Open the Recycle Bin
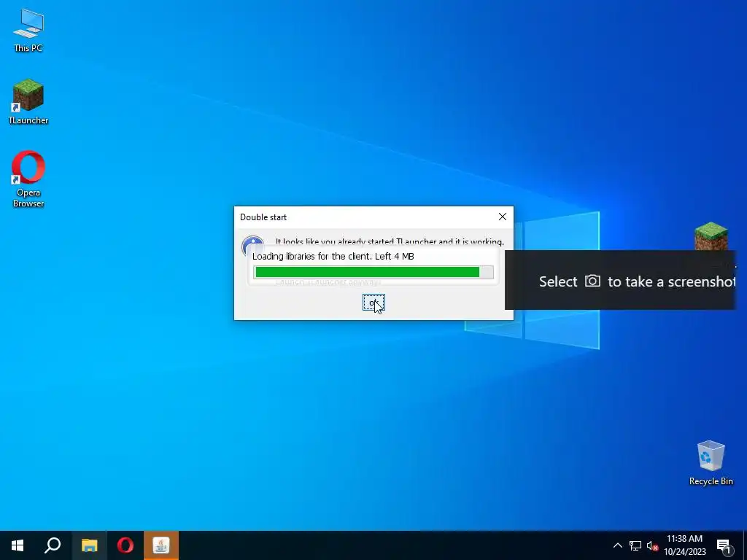747x560 pixels. click(x=711, y=463)
